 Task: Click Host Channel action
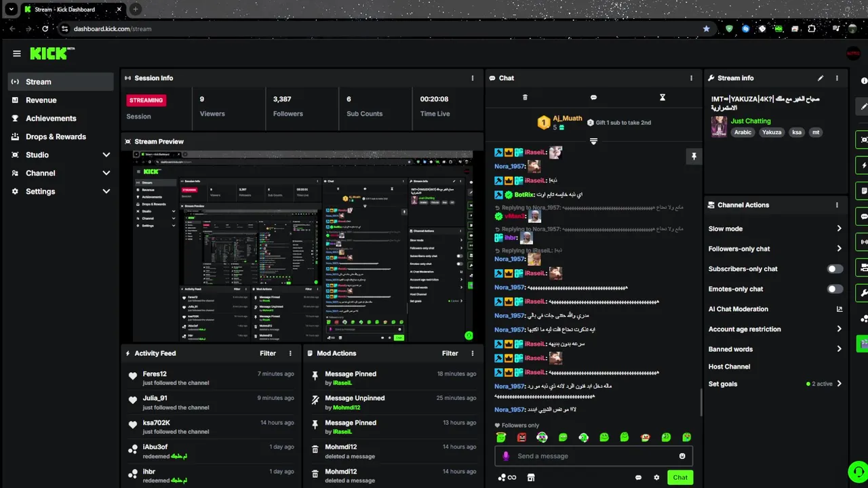729,367
